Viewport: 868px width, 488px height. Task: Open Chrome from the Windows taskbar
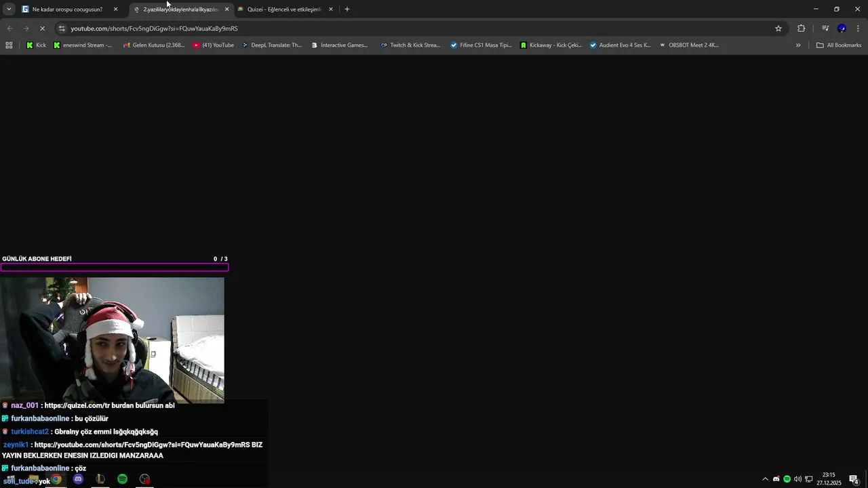56,479
